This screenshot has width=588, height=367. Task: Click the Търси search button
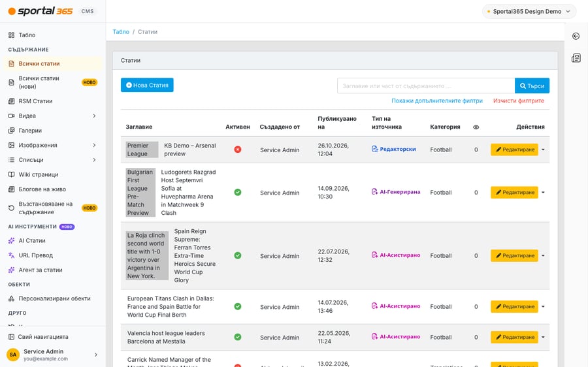click(532, 86)
